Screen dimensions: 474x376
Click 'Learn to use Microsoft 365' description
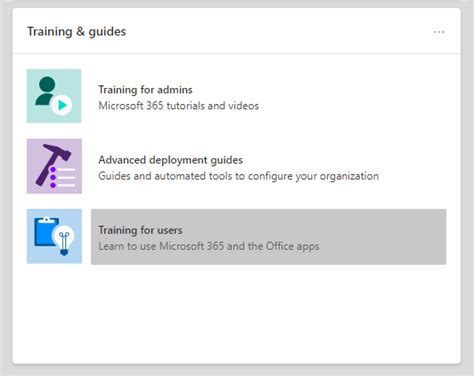[x=209, y=246]
